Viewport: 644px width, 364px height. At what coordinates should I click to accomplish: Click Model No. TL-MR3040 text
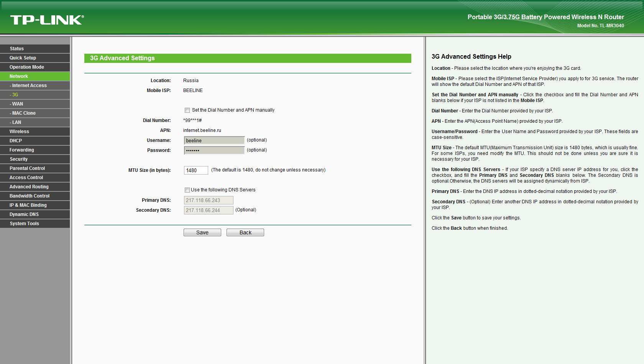click(601, 26)
